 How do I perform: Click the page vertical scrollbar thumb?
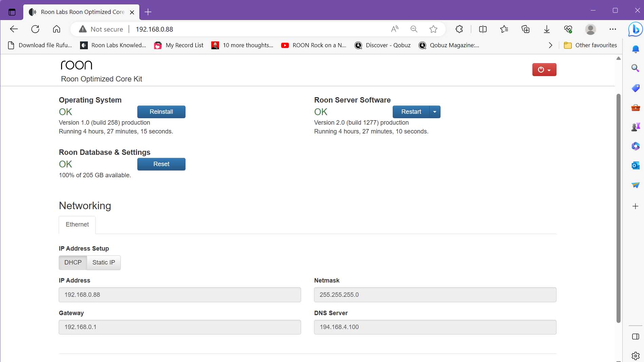point(618,208)
